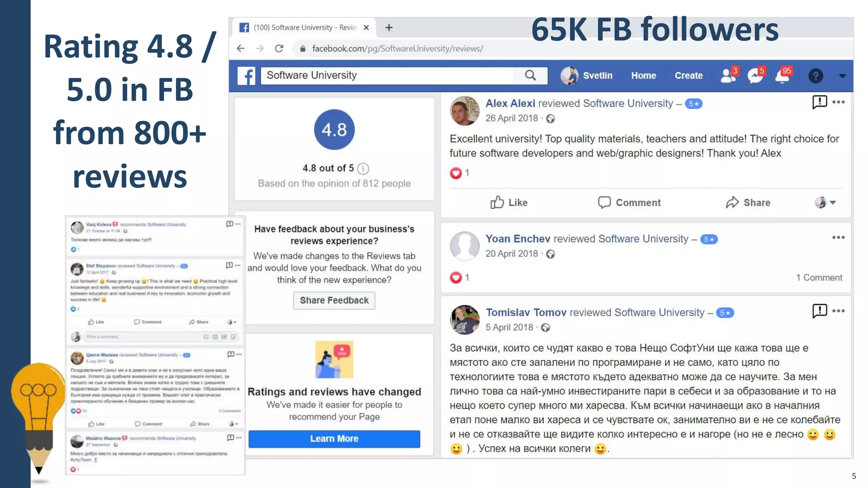Viewport: 868px width, 488px height.
Task: Comment on Alex Alexi's review
Action: tap(629, 202)
